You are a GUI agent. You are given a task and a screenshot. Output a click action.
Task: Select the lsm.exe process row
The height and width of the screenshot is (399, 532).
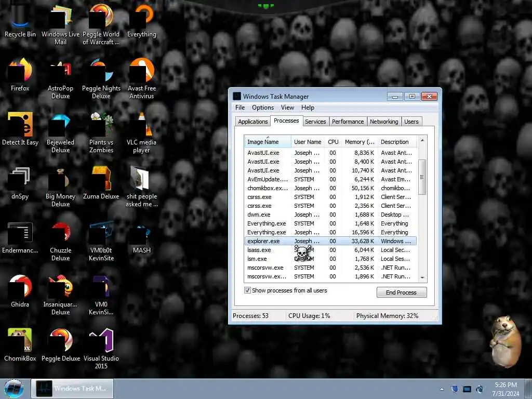click(x=330, y=259)
